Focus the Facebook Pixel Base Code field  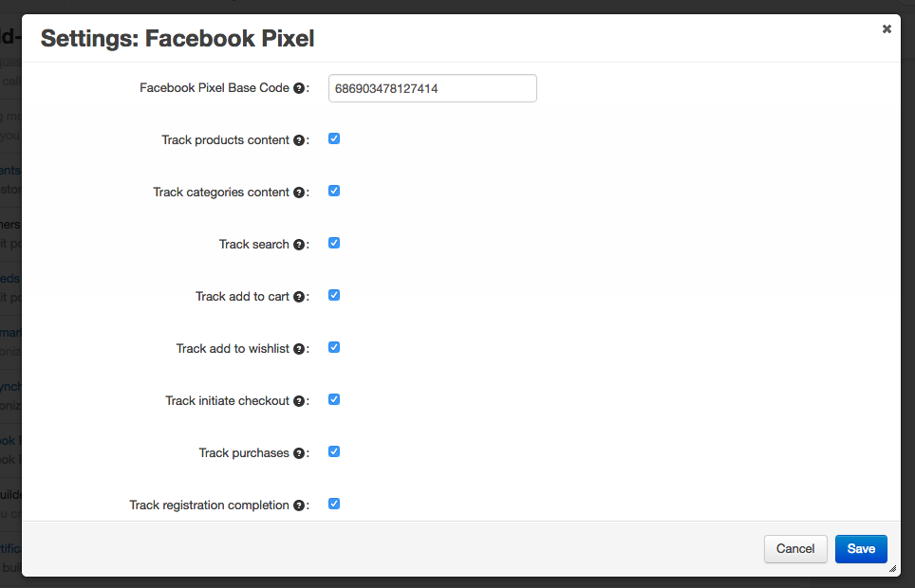tap(433, 88)
